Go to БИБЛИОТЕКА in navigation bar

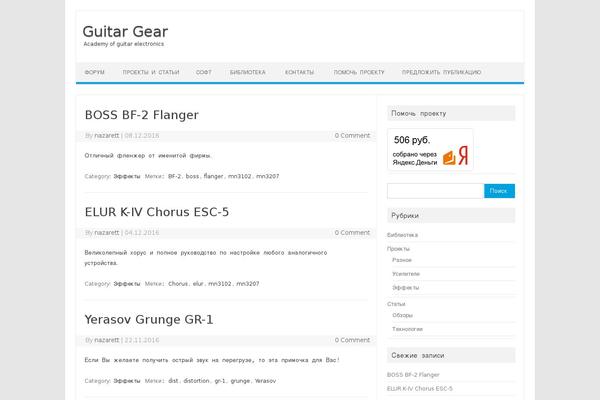247,72
